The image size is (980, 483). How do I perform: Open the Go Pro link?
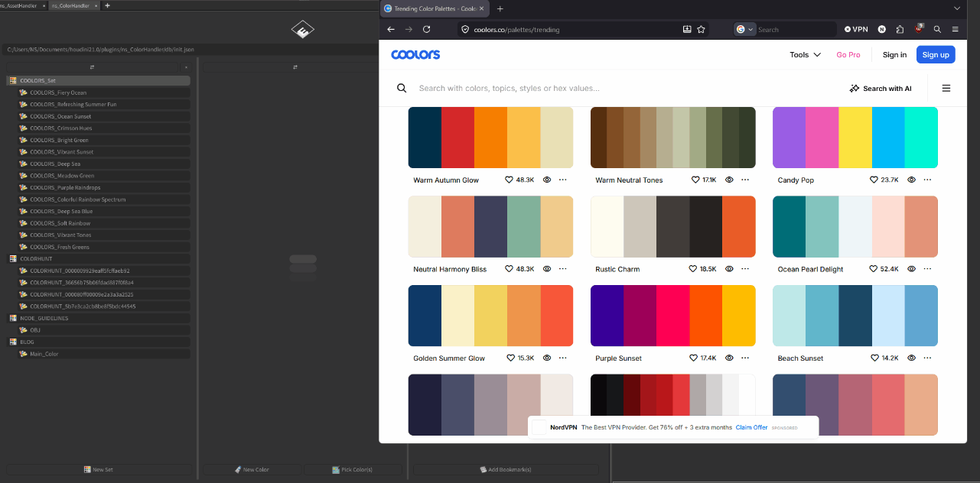point(848,55)
